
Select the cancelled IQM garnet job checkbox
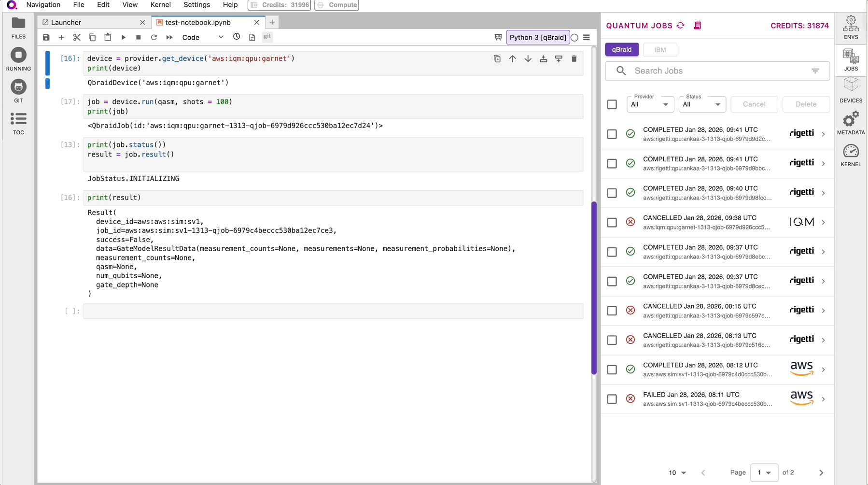[x=612, y=222]
